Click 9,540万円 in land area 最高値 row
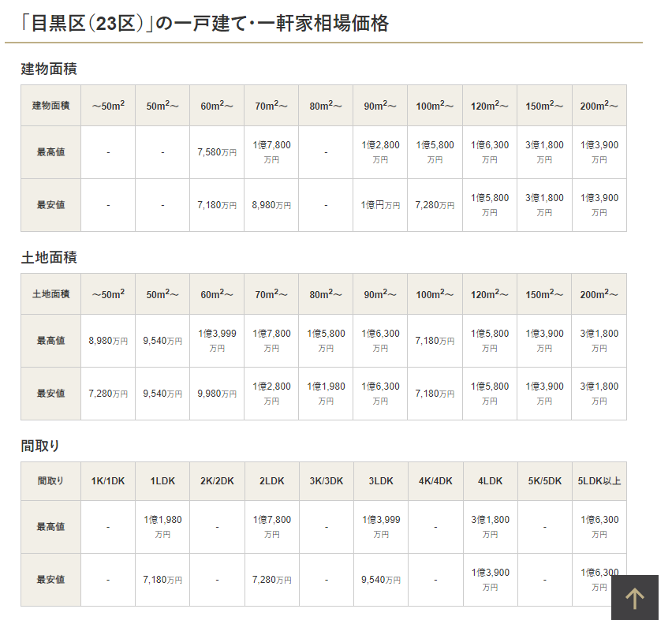This screenshot has width=672, height=620. [162, 341]
